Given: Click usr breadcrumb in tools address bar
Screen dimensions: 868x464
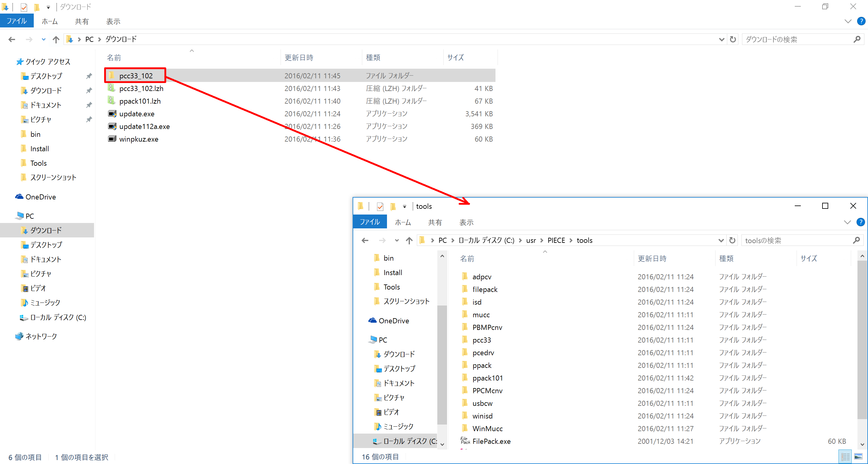Looking at the screenshot, I should pos(531,240).
